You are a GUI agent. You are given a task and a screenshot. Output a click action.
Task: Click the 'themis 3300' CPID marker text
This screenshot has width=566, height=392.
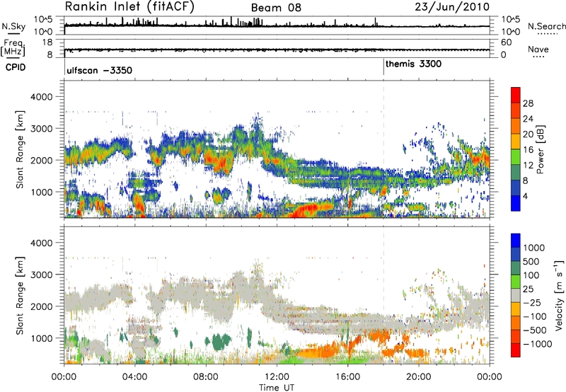pos(413,64)
